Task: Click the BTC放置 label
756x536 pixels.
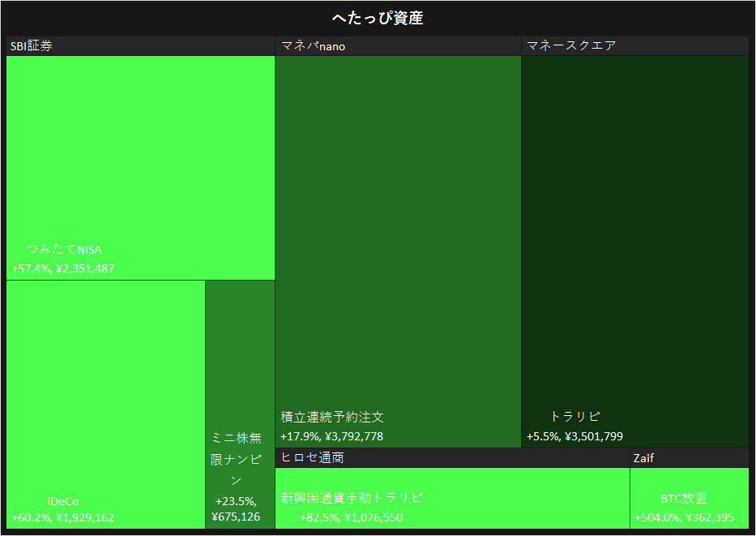Action: 684,498
